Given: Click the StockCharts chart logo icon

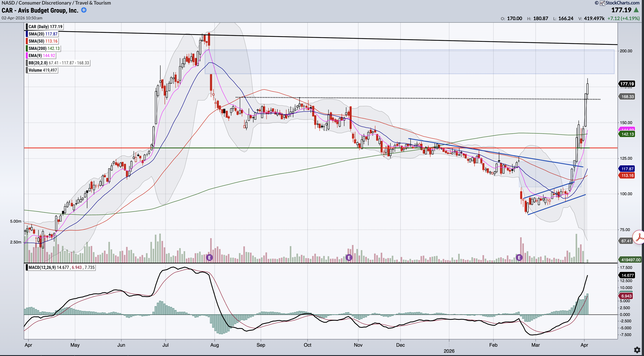Looking at the screenshot, I should [602, 3].
